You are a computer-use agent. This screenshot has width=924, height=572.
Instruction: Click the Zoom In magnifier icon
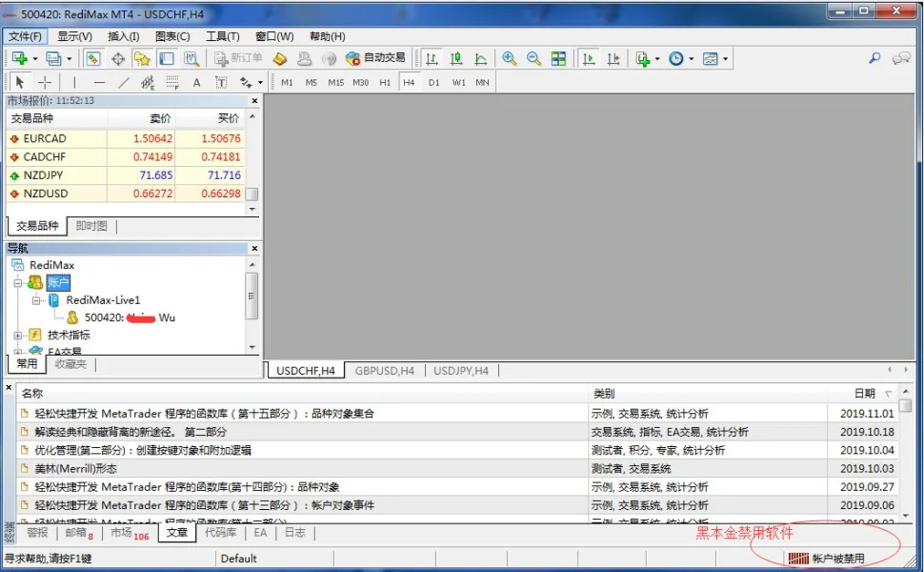[510, 58]
